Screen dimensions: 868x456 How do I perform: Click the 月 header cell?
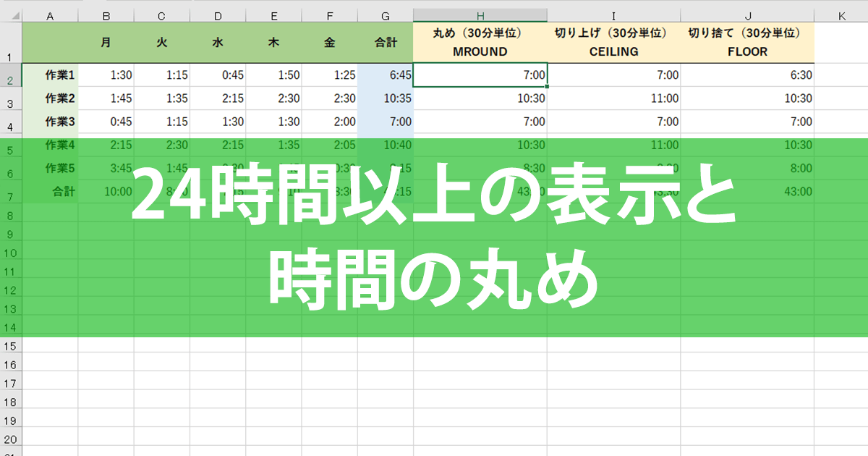(106, 43)
